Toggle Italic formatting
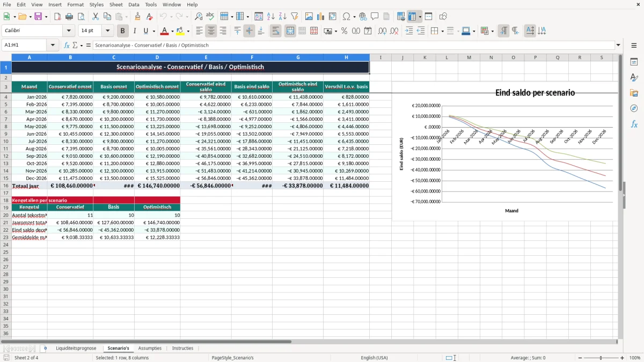Screen dimensions: 644x362 (135, 31)
